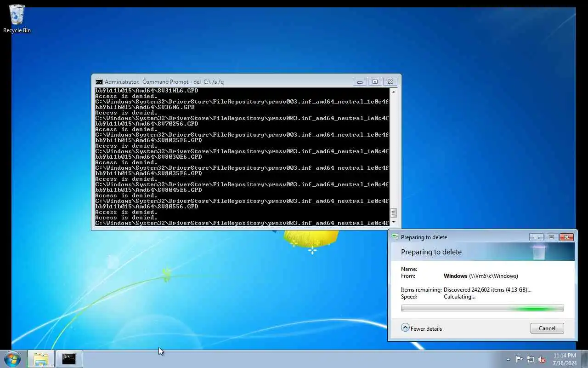Click the SV70256.GPD line in console
Screen dimensions: 588x368
tap(147, 124)
